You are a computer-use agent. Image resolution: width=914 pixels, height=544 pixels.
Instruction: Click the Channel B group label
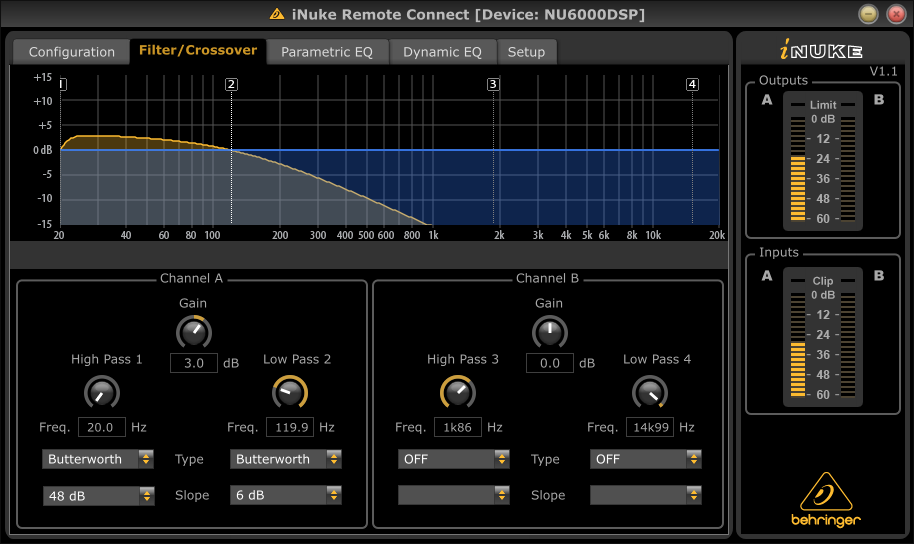click(547, 278)
